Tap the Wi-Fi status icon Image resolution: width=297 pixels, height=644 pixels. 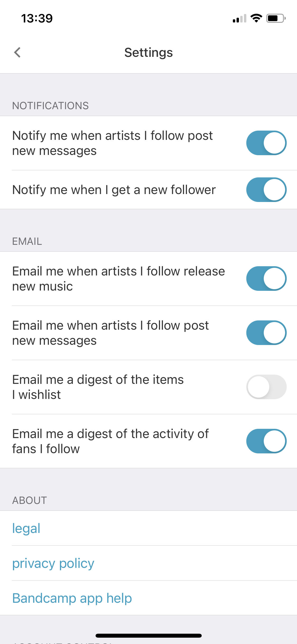click(x=256, y=18)
